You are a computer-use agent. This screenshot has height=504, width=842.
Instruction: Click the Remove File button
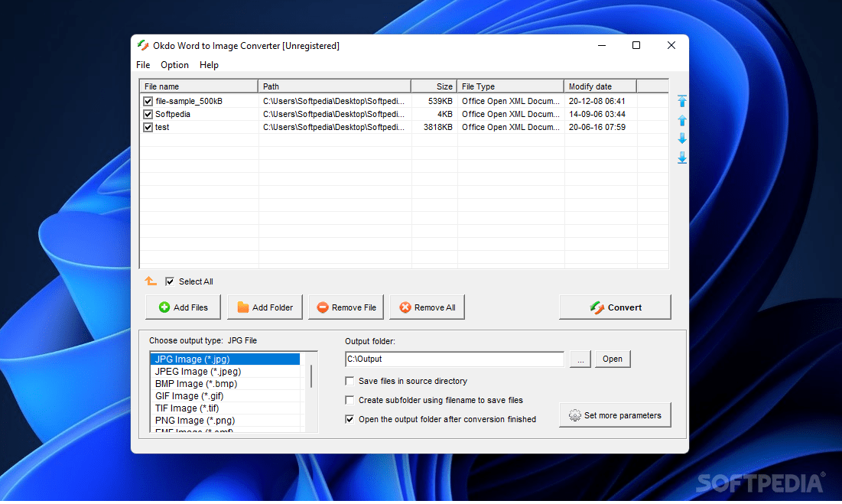(346, 307)
